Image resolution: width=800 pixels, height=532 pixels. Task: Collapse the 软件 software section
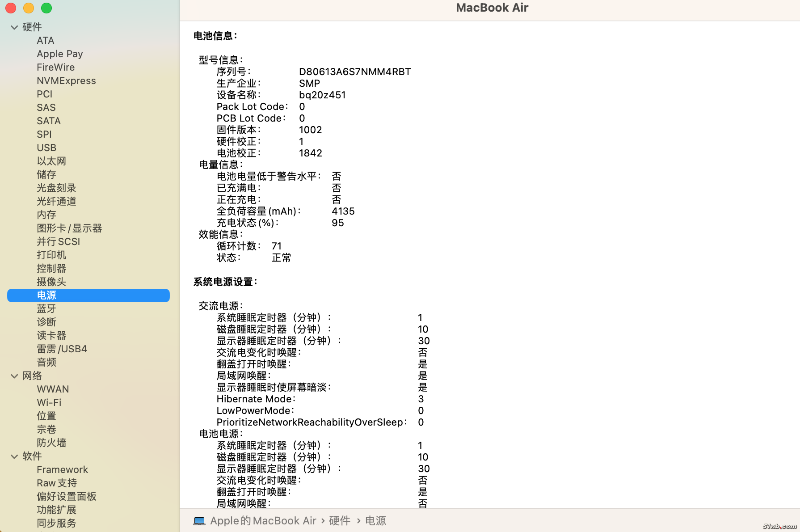click(14, 456)
